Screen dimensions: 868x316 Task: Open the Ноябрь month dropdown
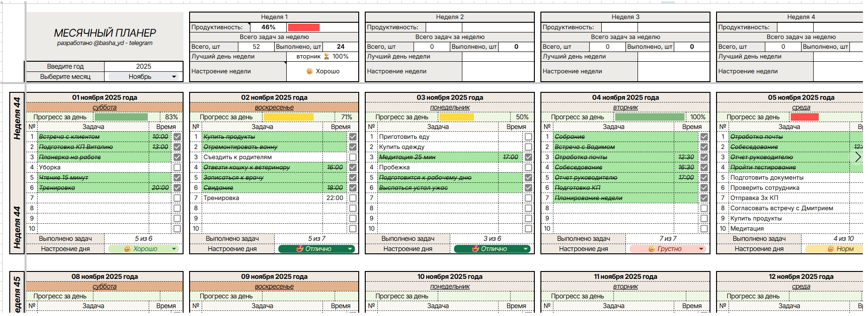[144, 77]
